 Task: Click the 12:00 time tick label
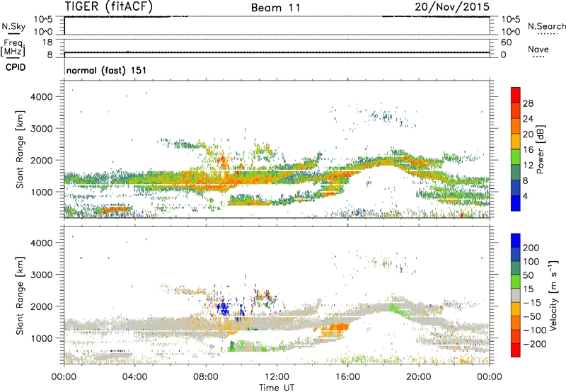click(x=277, y=377)
